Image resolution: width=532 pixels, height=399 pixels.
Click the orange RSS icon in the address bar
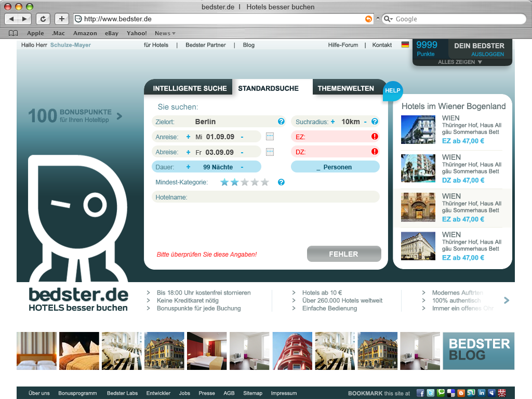[368, 19]
